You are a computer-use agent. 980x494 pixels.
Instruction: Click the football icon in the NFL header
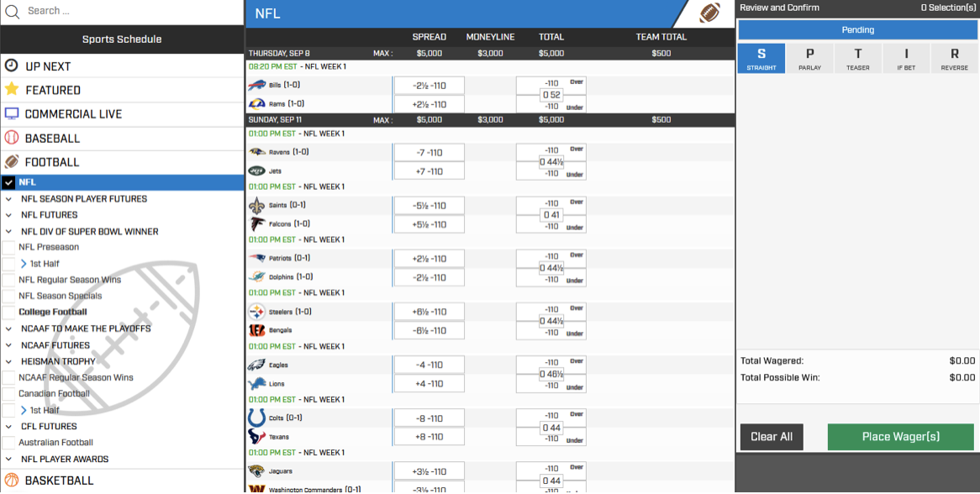[x=709, y=13]
